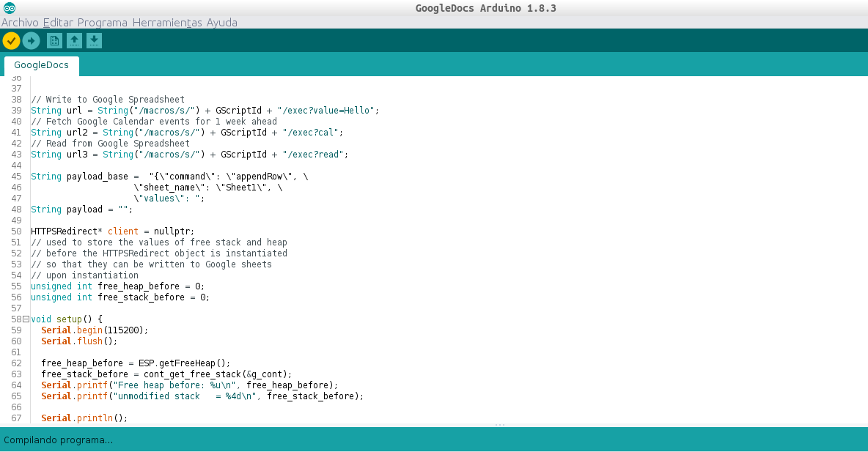Click '// before the HTTPSRedirect object' comment

tap(159, 253)
